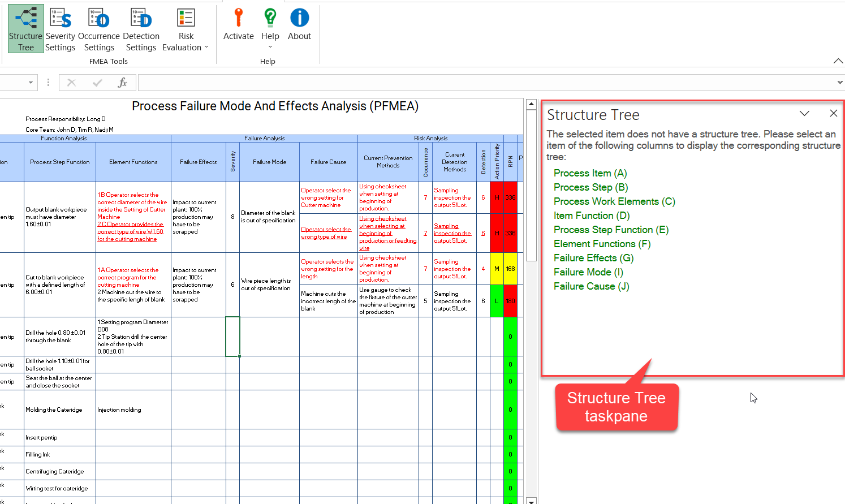Expand the Name Box dropdown
845x504 pixels.
click(x=31, y=83)
